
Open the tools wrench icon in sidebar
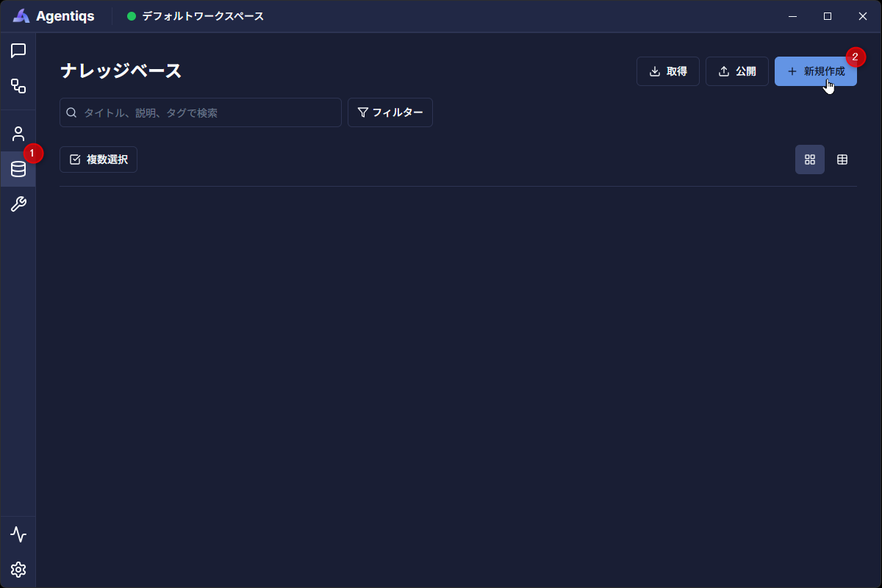pyautogui.click(x=18, y=204)
